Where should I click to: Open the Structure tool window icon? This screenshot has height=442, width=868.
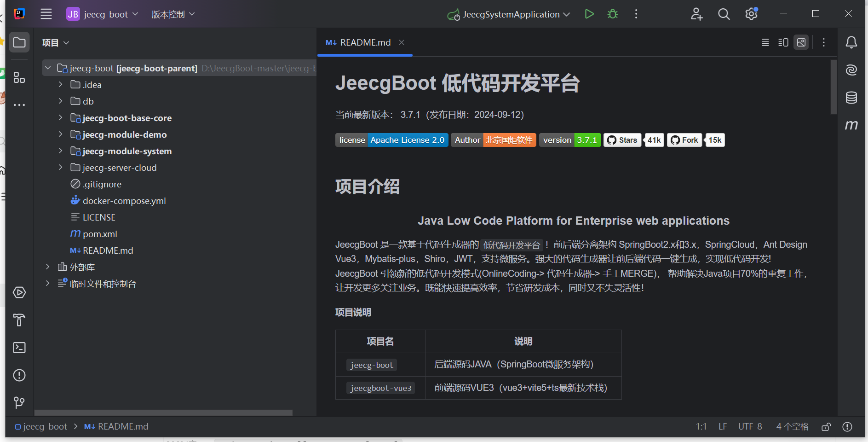(19, 77)
